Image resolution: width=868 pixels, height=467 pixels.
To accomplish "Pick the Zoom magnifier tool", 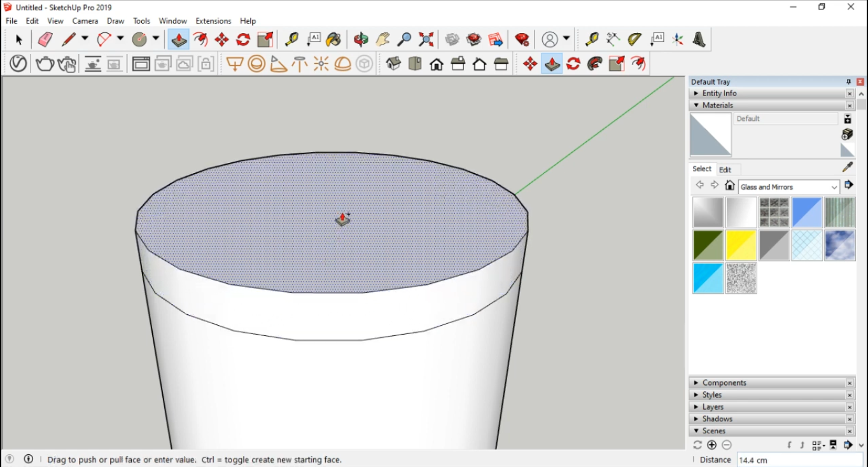I will coord(404,40).
